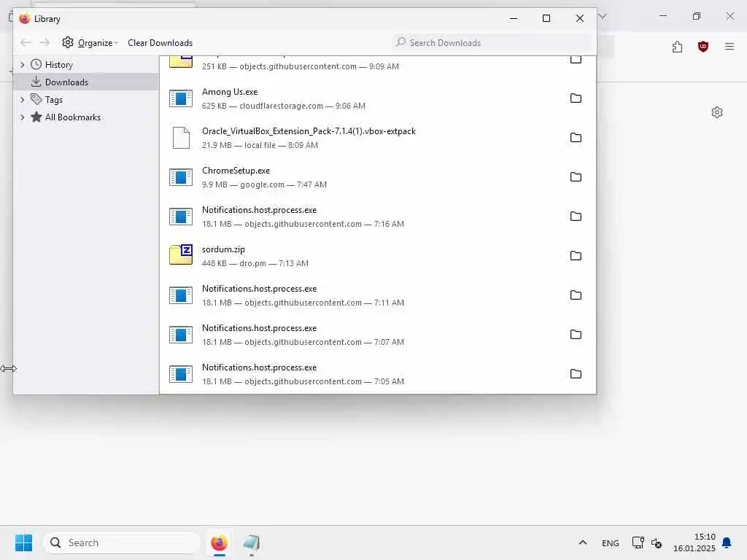Screen dimensions: 747x560
Task: Open uBlock Origin shield icon
Action: 703,47
